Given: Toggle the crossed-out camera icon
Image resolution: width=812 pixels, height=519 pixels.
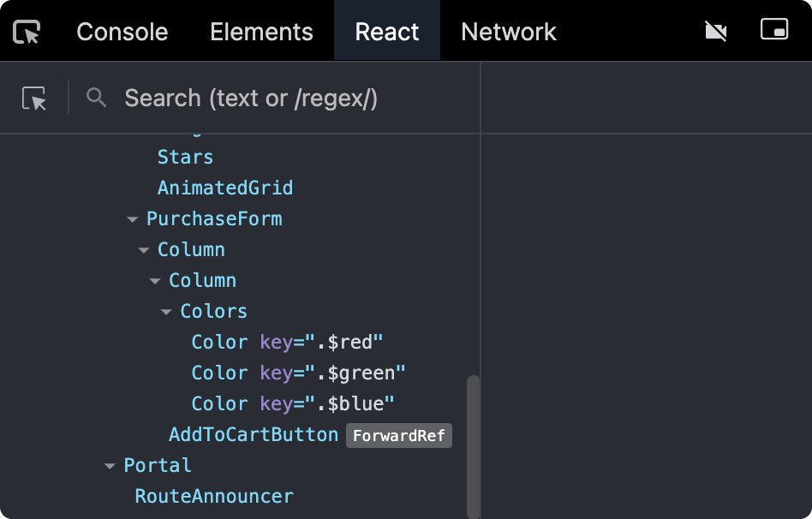Looking at the screenshot, I should pos(715,32).
